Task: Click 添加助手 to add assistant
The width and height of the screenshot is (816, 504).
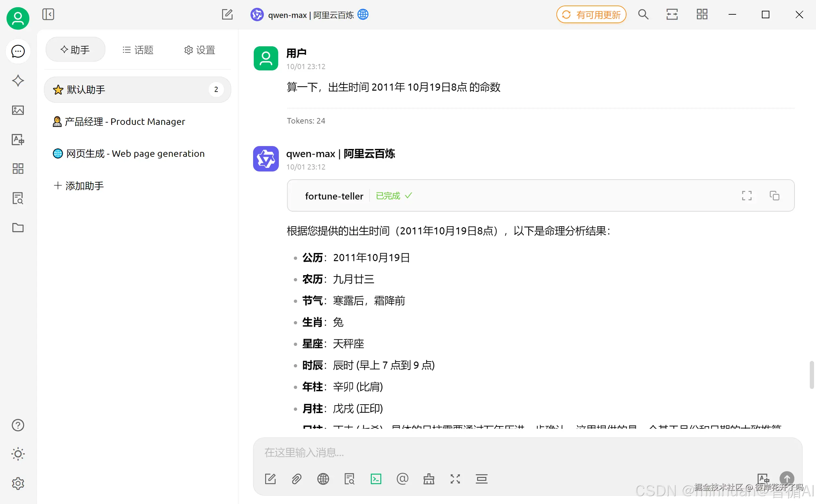Action: [79, 186]
